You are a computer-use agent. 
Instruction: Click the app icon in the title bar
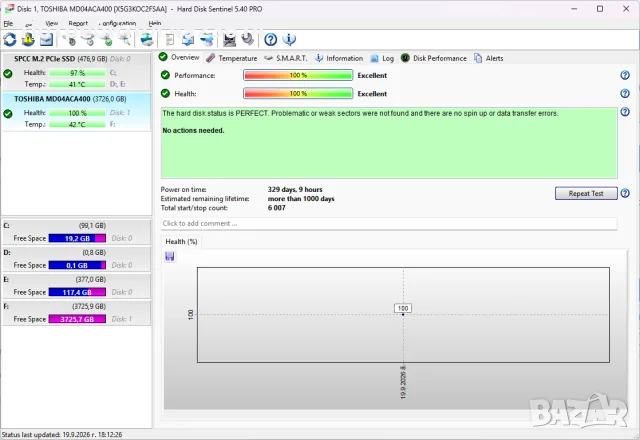[9, 9]
